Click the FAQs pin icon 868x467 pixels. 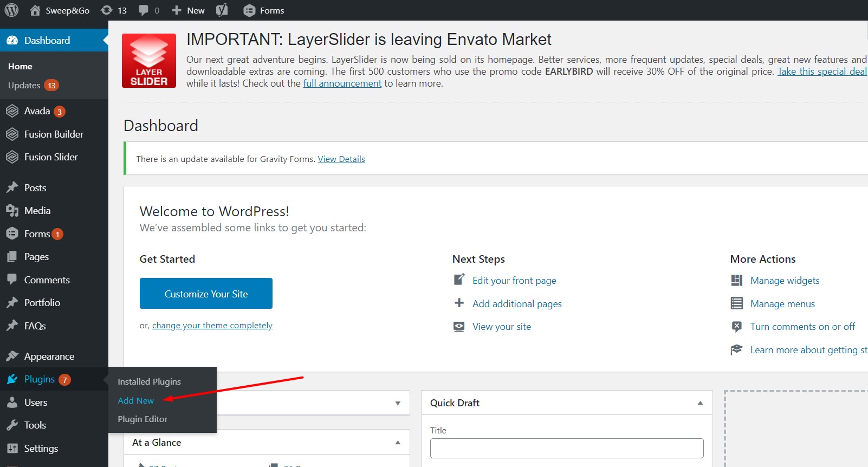pyautogui.click(x=12, y=326)
